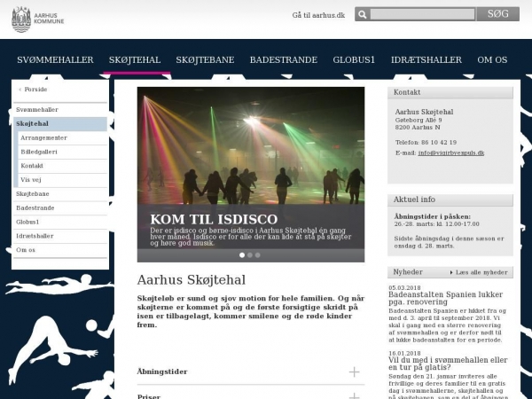The image size is (532, 399).
Task: Go to Idrætshaller in the top menu
Action: (426, 59)
